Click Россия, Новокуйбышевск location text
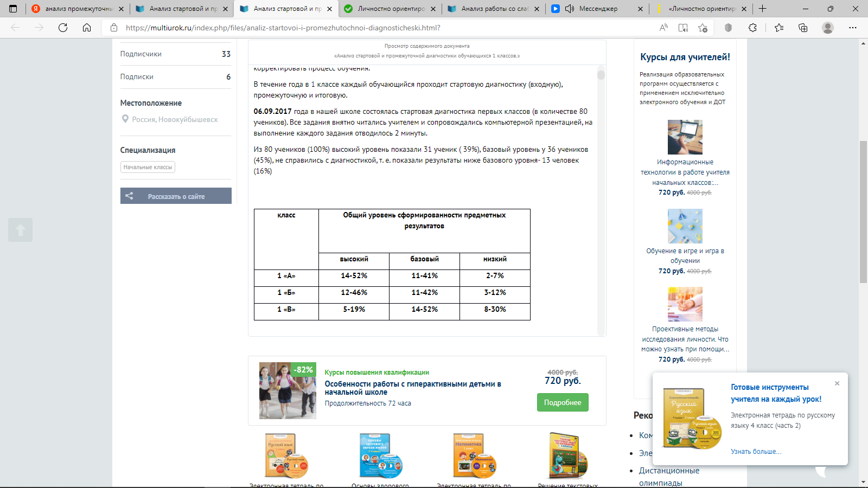The width and height of the screenshot is (868, 488). (175, 119)
